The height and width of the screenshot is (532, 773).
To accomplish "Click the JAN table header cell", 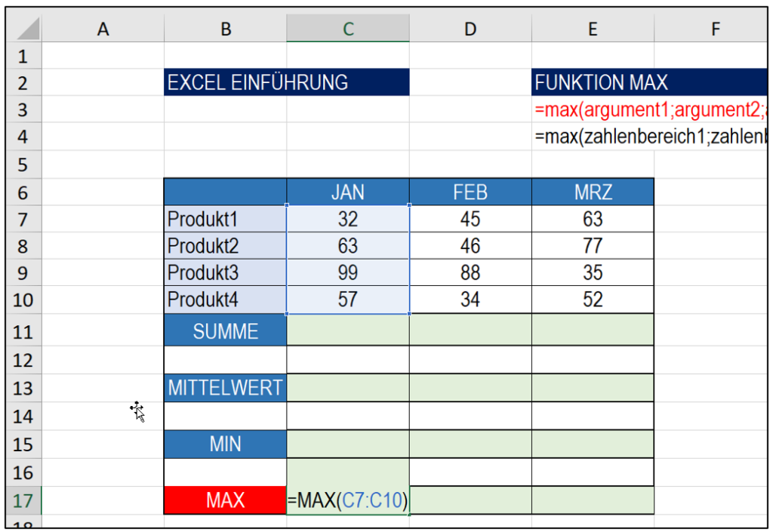I will point(348,192).
